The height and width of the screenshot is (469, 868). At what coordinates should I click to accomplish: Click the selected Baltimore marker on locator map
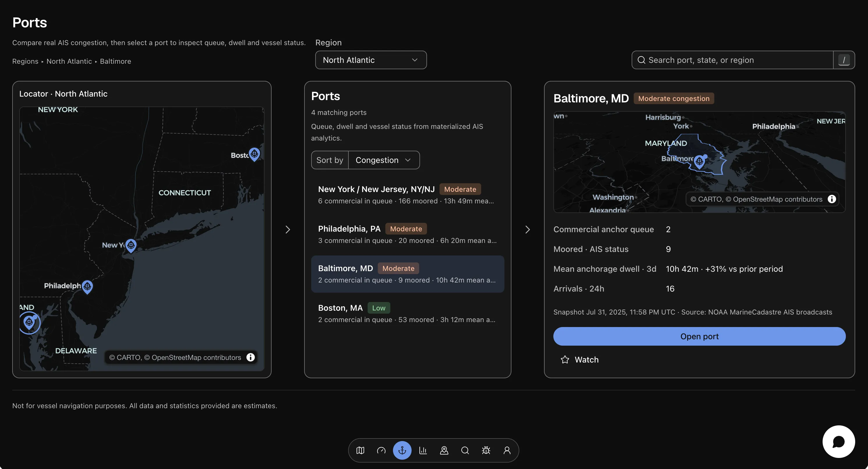point(30,323)
